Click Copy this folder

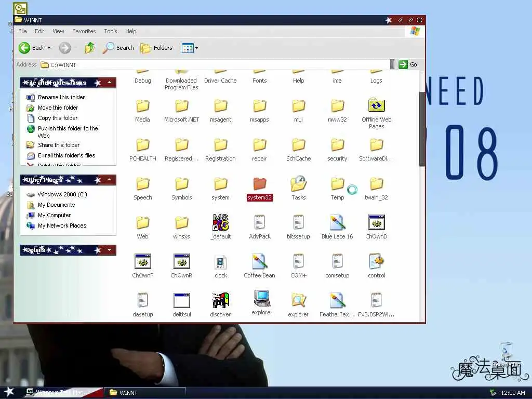[x=52, y=118]
